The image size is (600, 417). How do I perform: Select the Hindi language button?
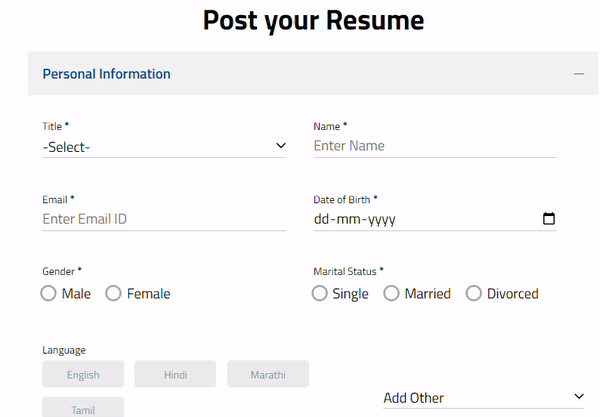coord(175,375)
